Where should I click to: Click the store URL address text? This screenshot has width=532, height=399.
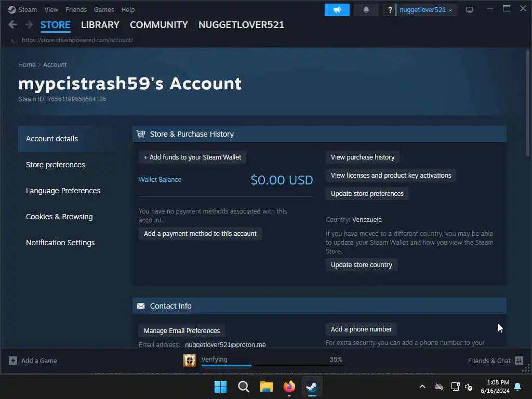coord(77,40)
